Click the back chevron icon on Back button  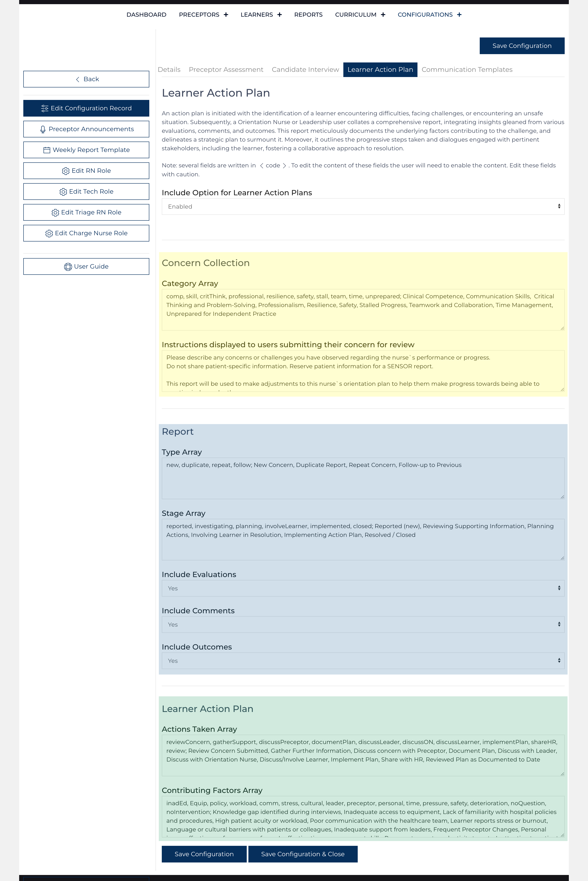click(78, 79)
